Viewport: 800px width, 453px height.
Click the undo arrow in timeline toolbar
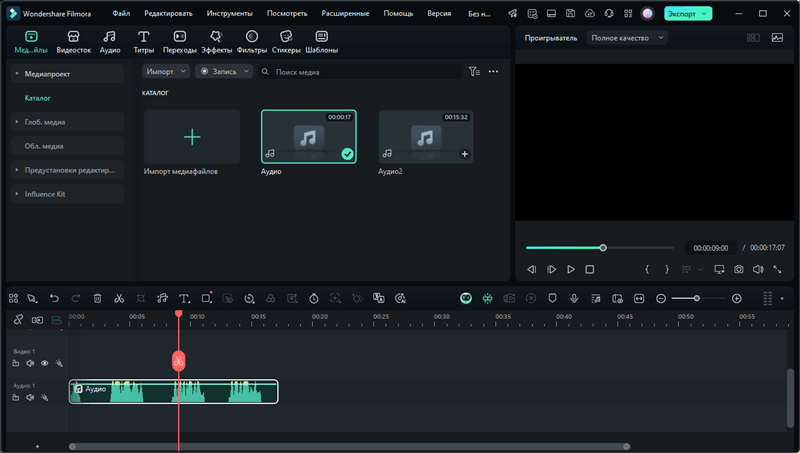click(x=54, y=298)
